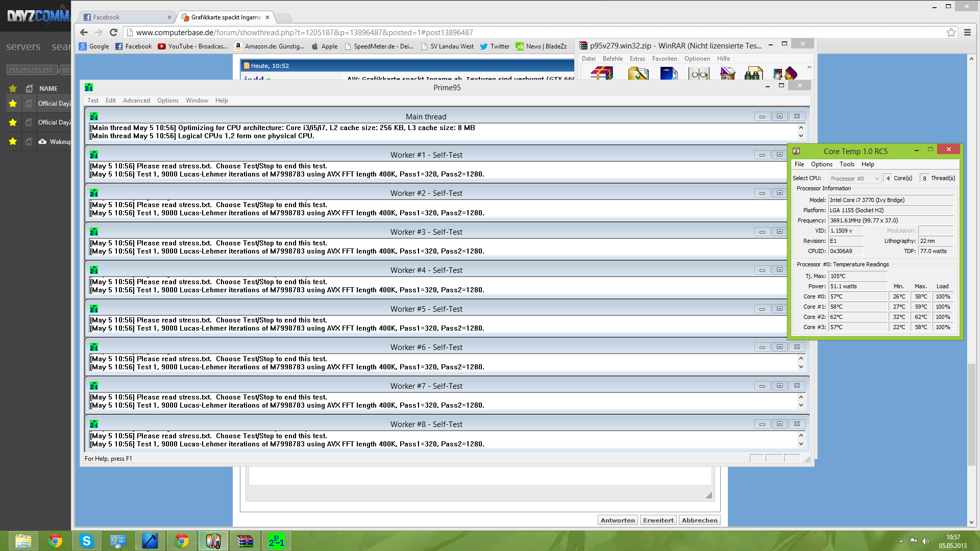
Task: Toggle favorite star on the Wakeup server row
Action: (13, 141)
